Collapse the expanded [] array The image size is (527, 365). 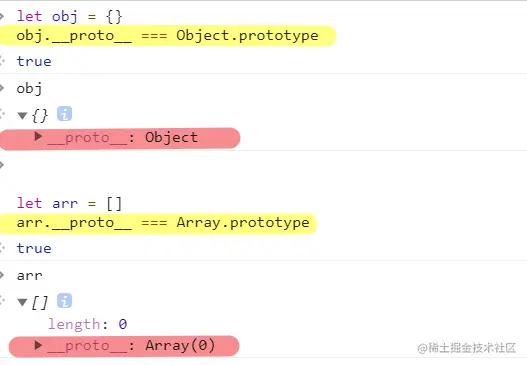tap(23, 302)
